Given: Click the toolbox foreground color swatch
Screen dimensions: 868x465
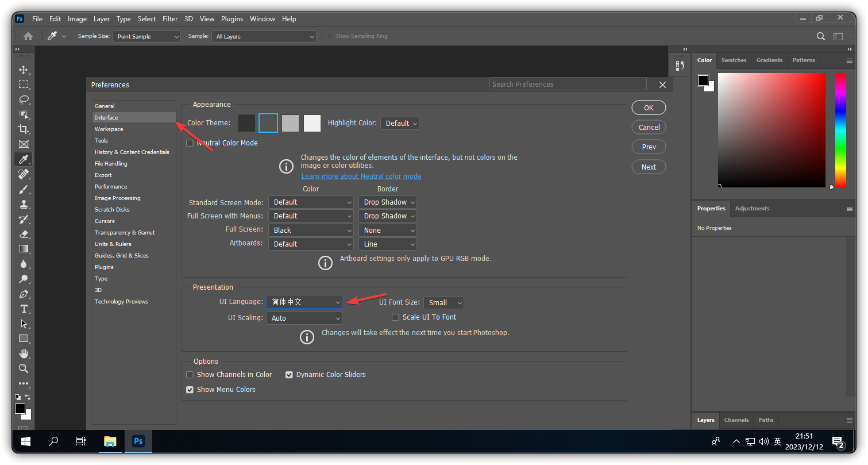Looking at the screenshot, I should pos(20,409).
